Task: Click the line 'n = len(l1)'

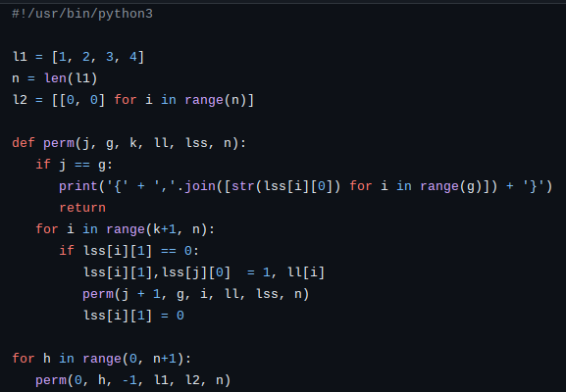Action: point(55,78)
